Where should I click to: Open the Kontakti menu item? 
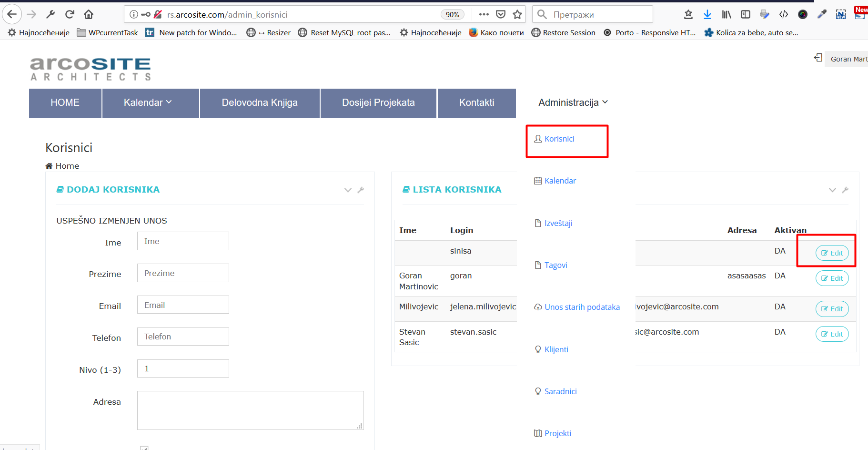pyautogui.click(x=476, y=103)
